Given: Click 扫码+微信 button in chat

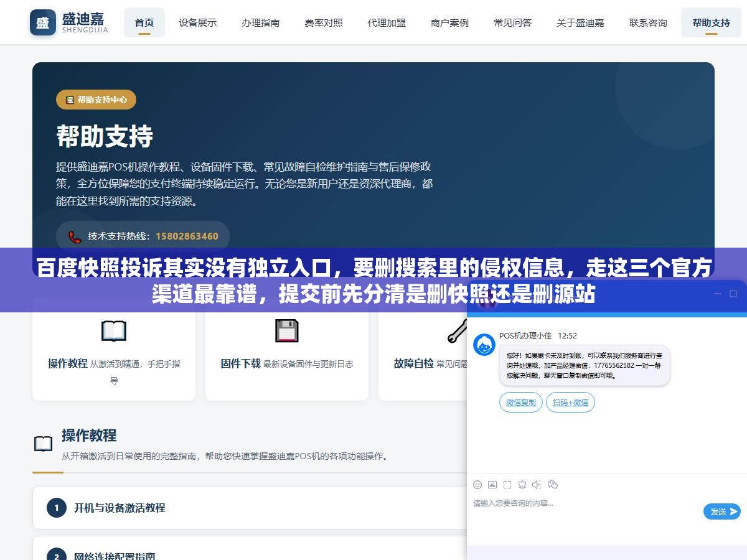Looking at the screenshot, I should click(x=571, y=403).
